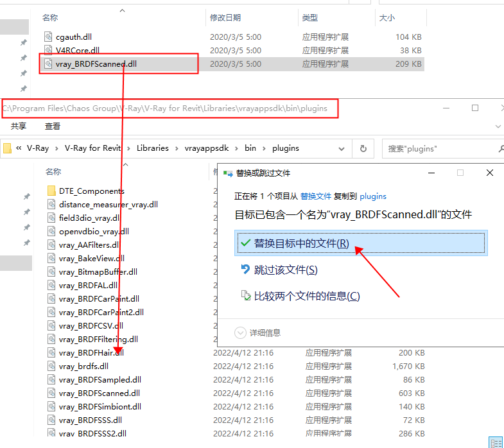Expand the details (详细信息) section
This screenshot has width=504, height=448.
(x=258, y=332)
